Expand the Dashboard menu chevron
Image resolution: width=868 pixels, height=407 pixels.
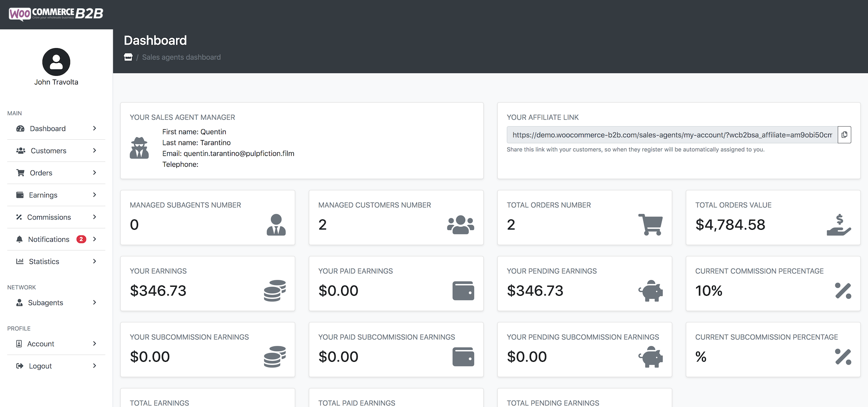click(94, 128)
